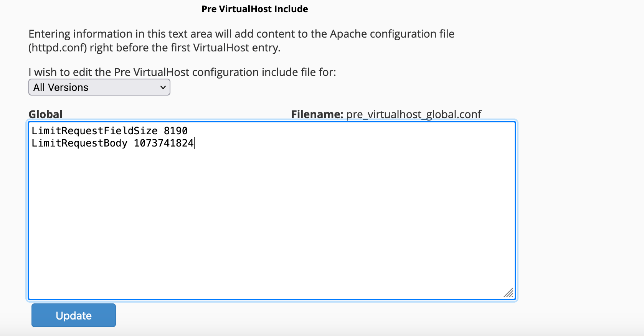Focus the highlighted blue-bordered config editor
This screenshot has height=336, width=644.
(x=269, y=211)
